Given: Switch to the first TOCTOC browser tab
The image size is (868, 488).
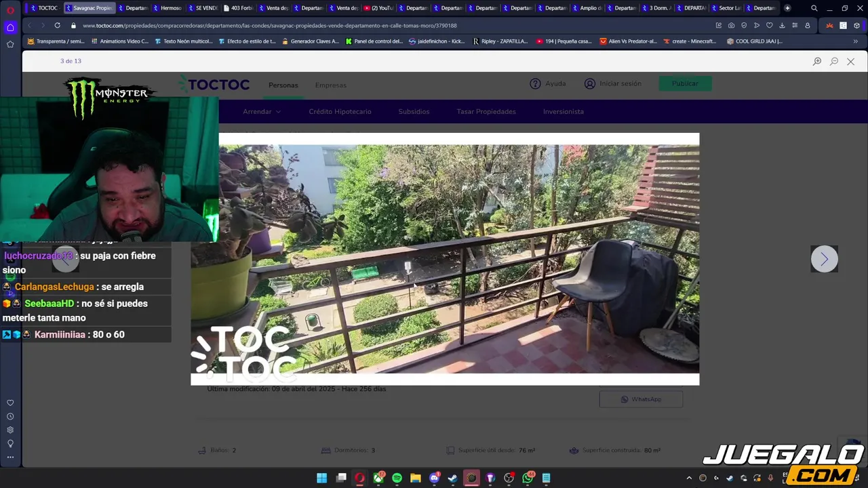Looking at the screenshot, I should pos(44,8).
